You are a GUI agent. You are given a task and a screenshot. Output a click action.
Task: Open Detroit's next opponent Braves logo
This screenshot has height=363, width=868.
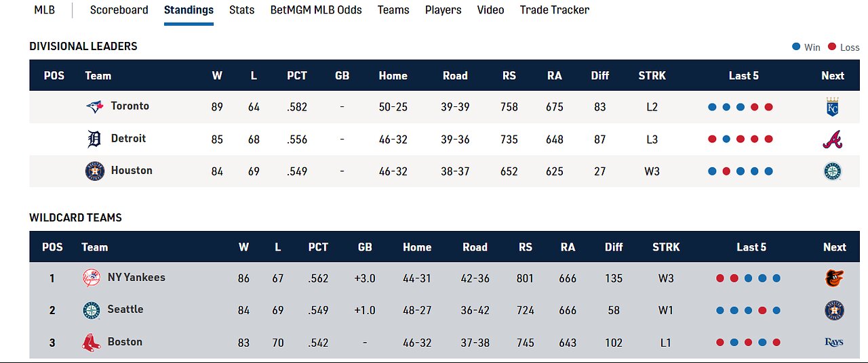(832, 139)
